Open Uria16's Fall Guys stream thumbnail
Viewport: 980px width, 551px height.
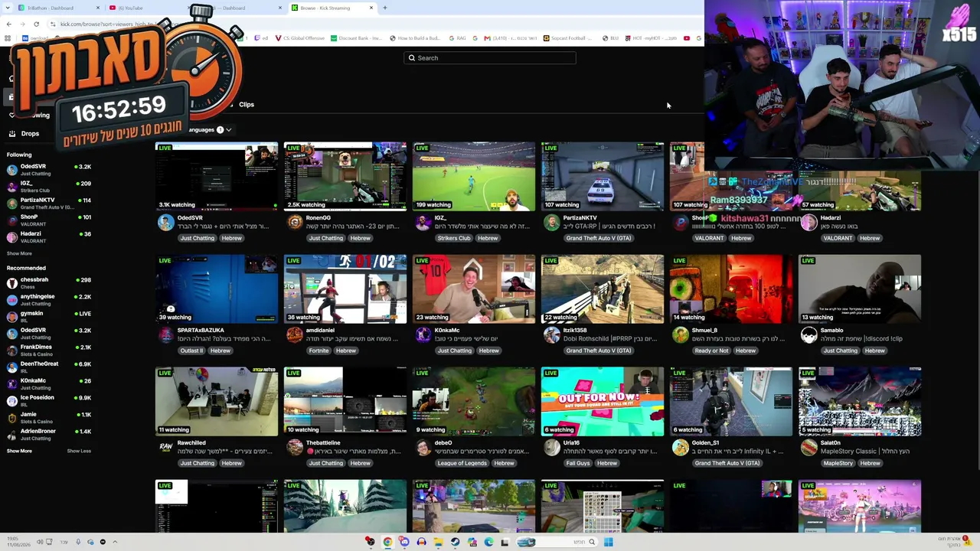pos(603,401)
